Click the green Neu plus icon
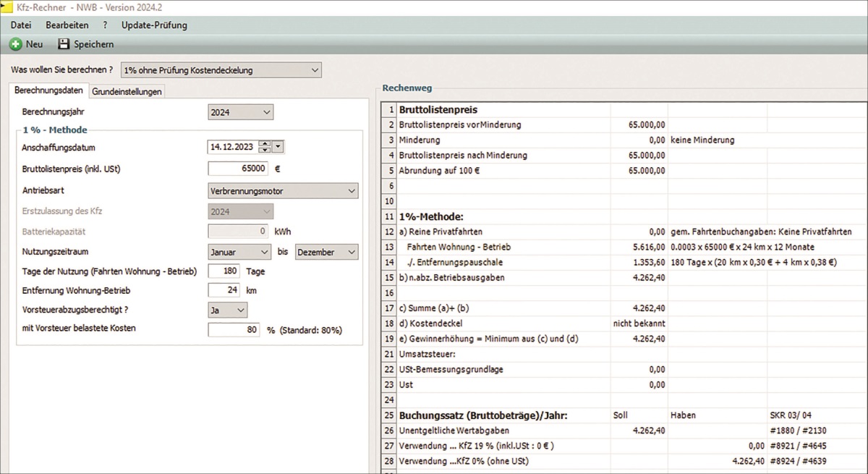 coord(15,44)
